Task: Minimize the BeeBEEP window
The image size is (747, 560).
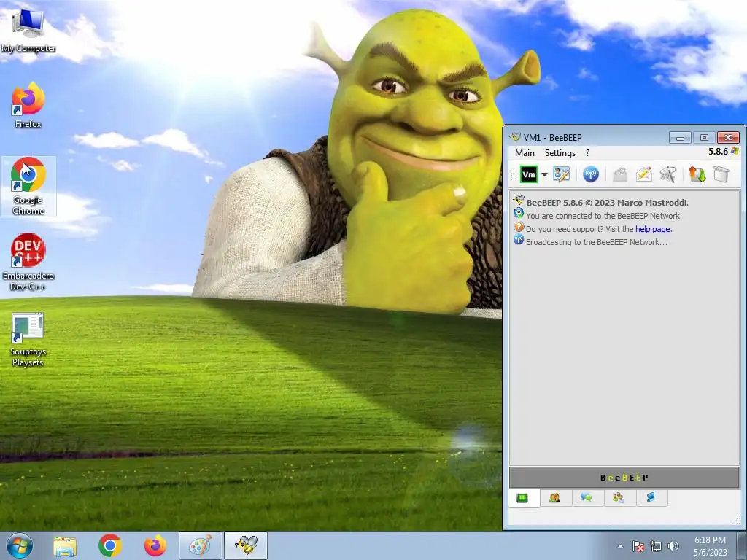Action: [x=680, y=138]
